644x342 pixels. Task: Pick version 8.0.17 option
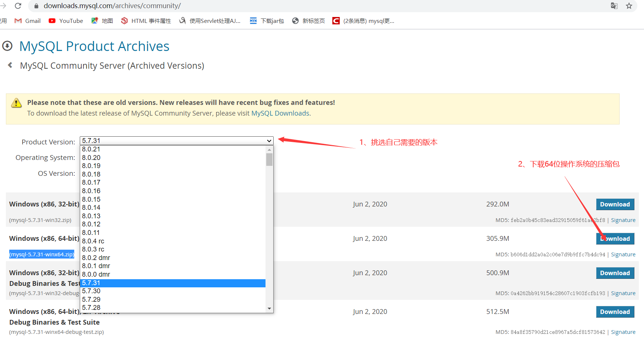pos(173,182)
